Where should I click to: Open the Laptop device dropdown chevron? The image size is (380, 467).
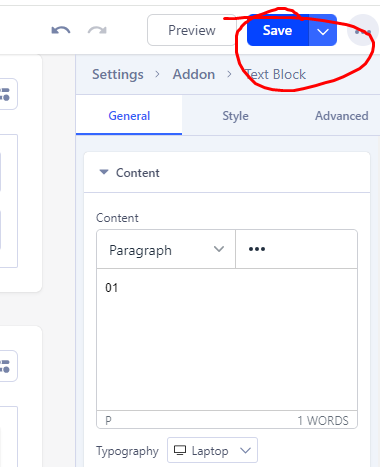245,451
